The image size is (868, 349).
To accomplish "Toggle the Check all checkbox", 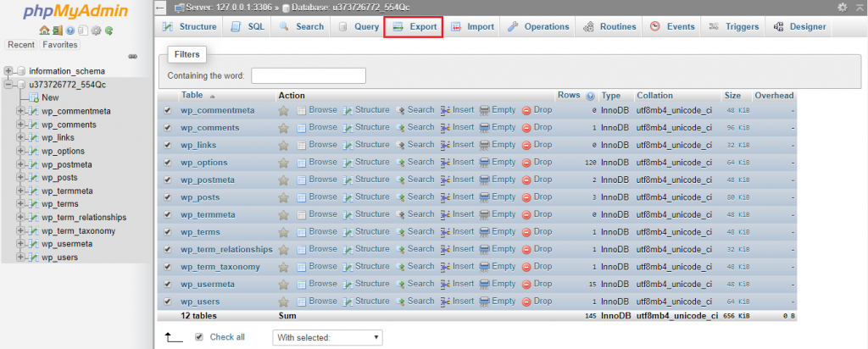I will point(199,337).
